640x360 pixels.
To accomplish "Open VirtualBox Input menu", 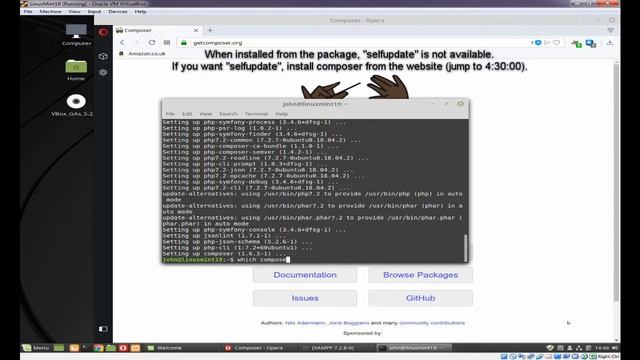I will 94,11.
